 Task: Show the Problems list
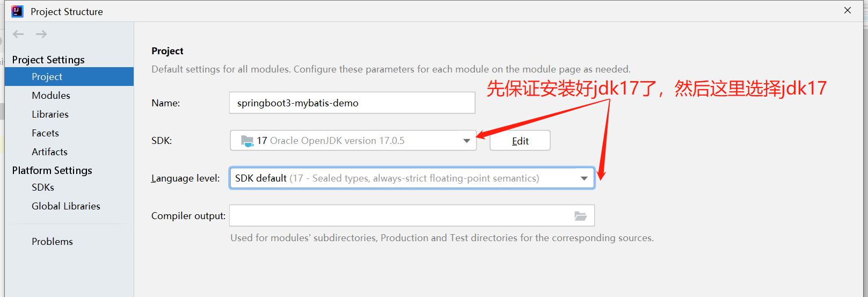(x=52, y=241)
